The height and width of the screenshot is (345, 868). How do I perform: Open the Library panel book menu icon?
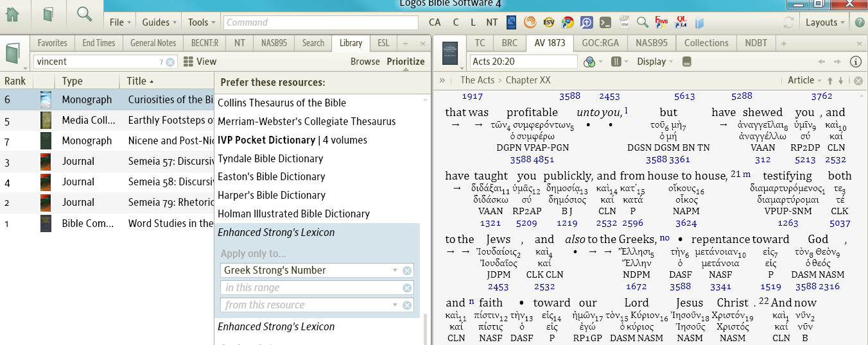(13, 53)
